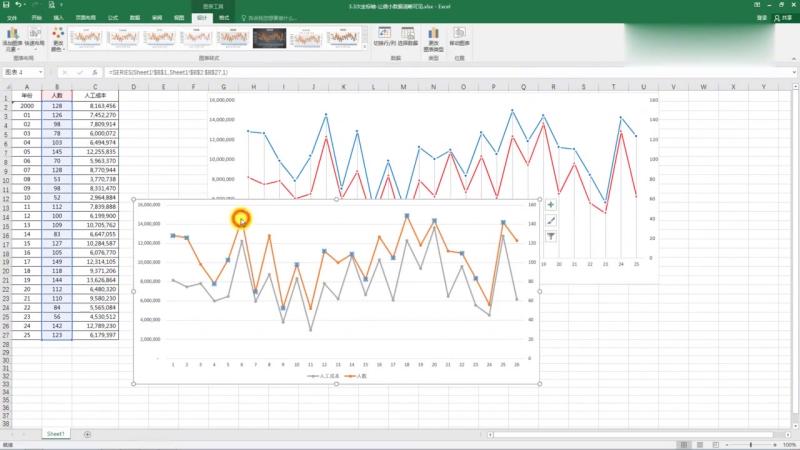
Task: Open the Chart Filters funnel button
Action: 551,236
